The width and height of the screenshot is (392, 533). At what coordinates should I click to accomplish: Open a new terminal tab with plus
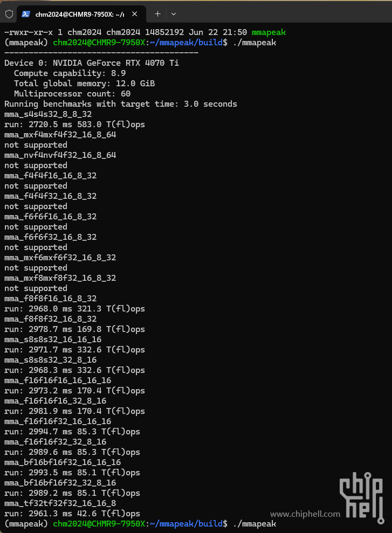tap(157, 14)
